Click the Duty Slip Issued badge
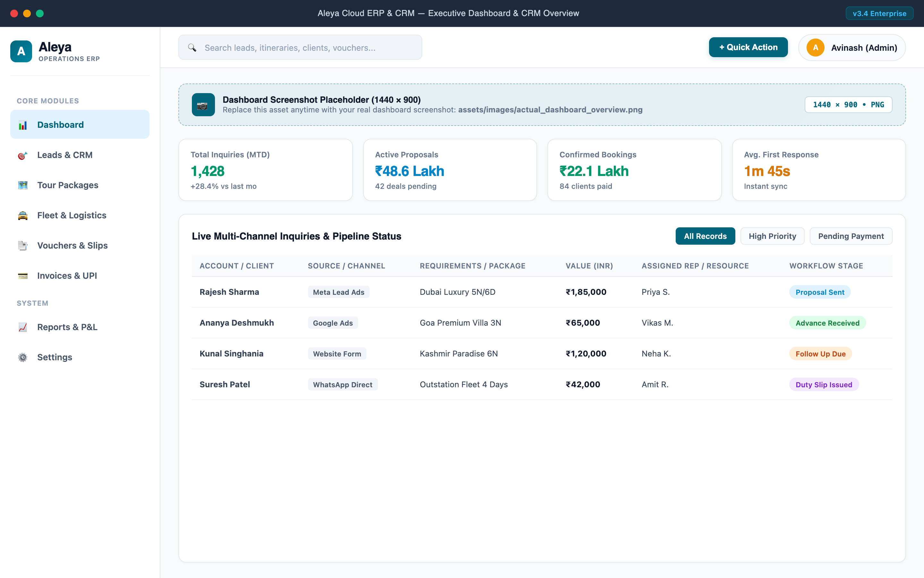Viewport: 924px width, 578px height. 824,385
